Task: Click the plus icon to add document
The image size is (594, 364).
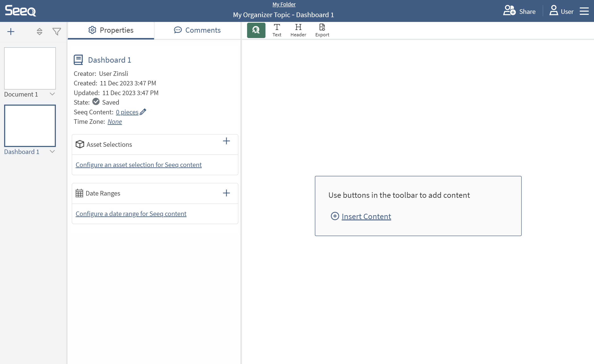Action: [x=11, y=32]
